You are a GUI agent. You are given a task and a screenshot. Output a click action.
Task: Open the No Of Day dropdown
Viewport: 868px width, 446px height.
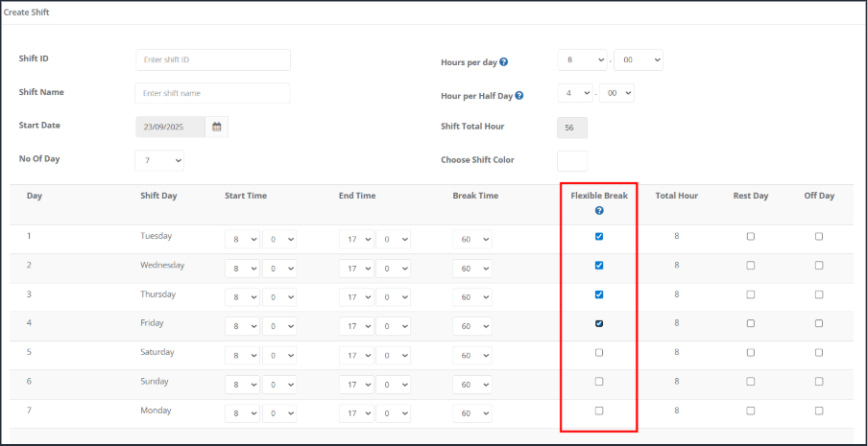click(159, 161)
